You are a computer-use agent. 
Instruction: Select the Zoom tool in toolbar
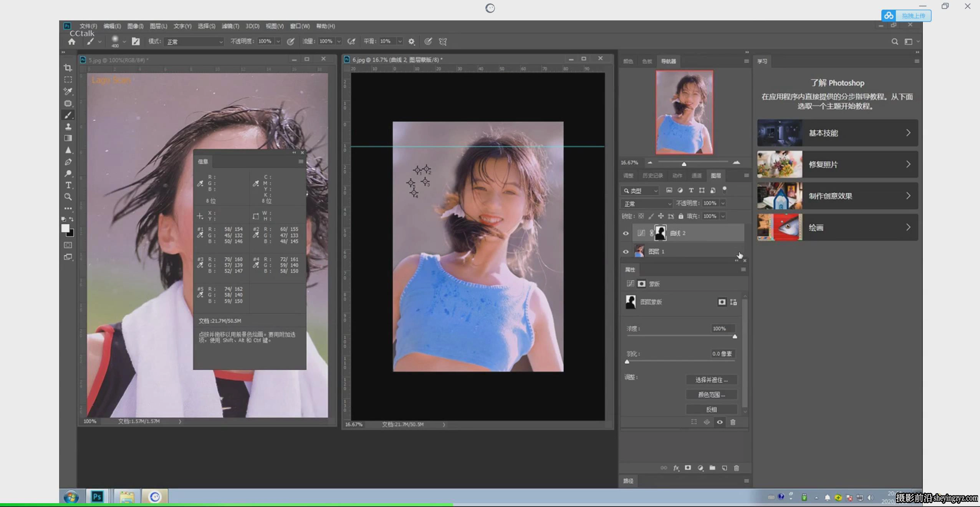[68, 197]
